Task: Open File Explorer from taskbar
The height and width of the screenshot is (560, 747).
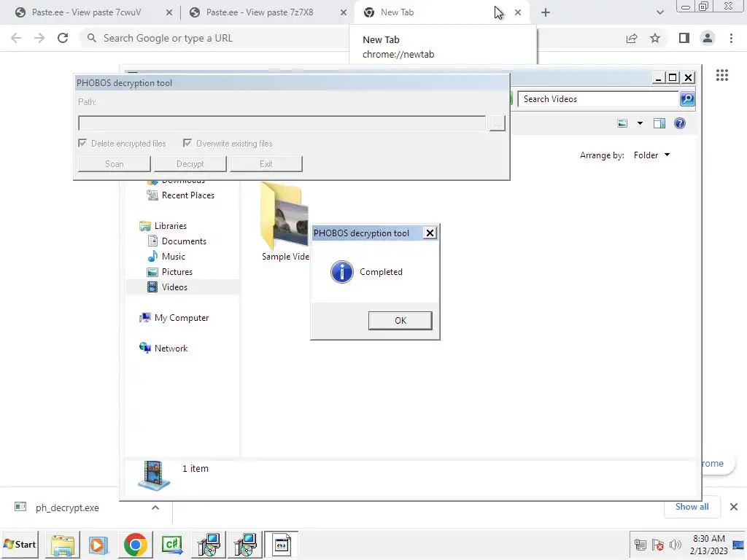Action: 63,545
